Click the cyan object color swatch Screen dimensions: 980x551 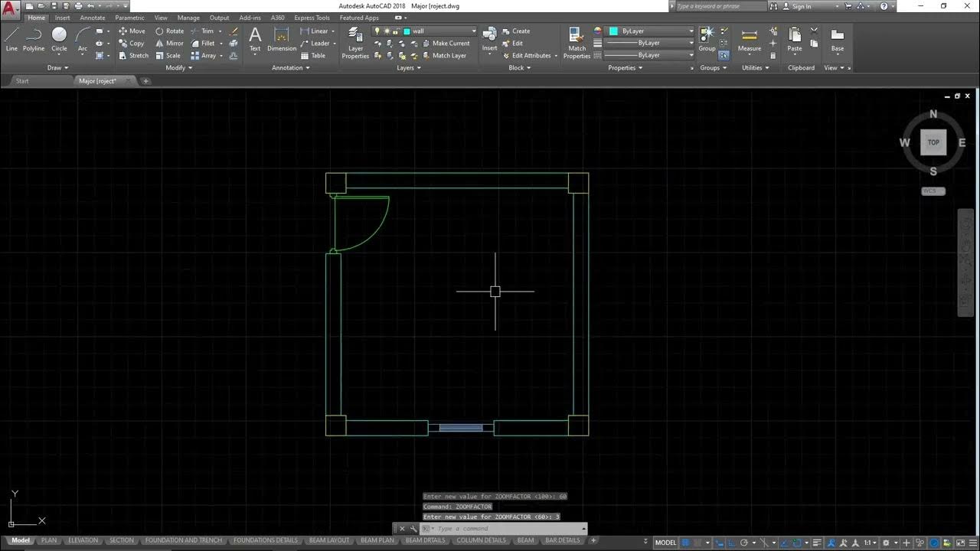coord(613,31)
